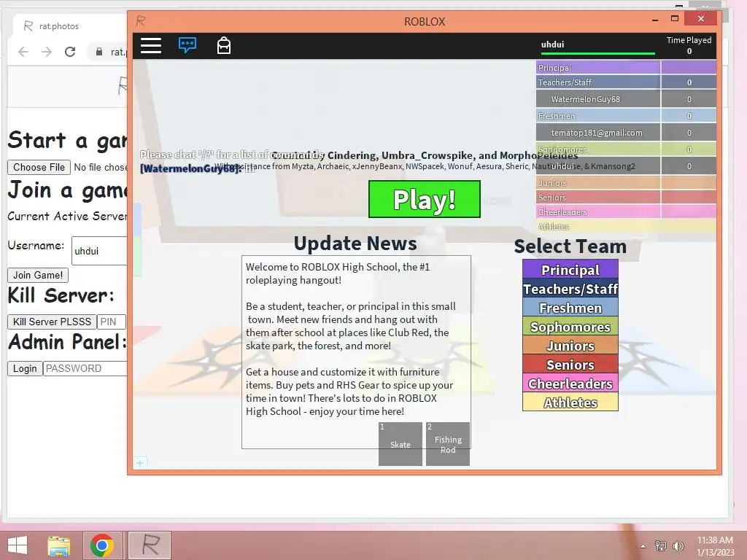Screen dimensions: 747x560
Task: Go back in the Chrome browser
Action: point(23,52)
